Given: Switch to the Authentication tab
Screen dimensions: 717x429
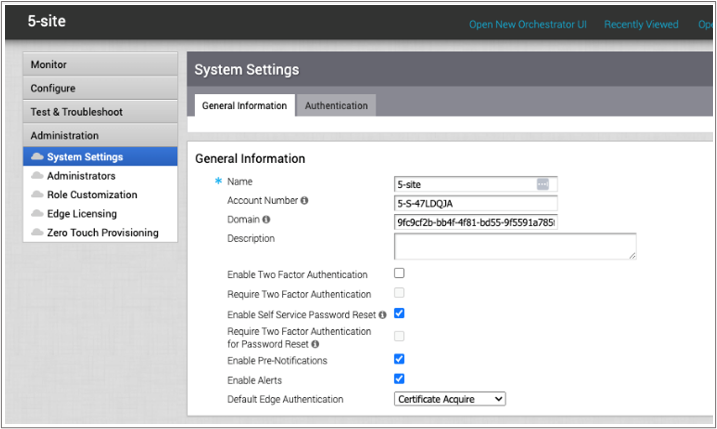Looking at the screenshot, I should coord(336,105).
